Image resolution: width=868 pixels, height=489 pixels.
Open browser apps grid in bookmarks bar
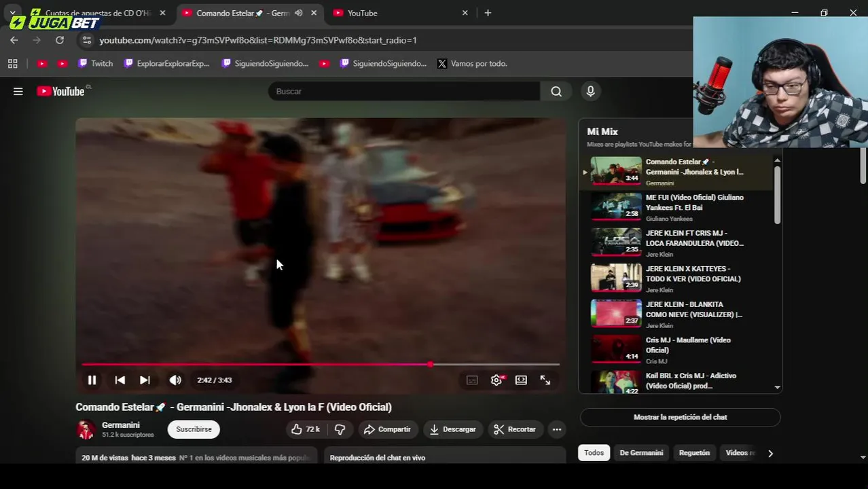click(x=12, y=63)
